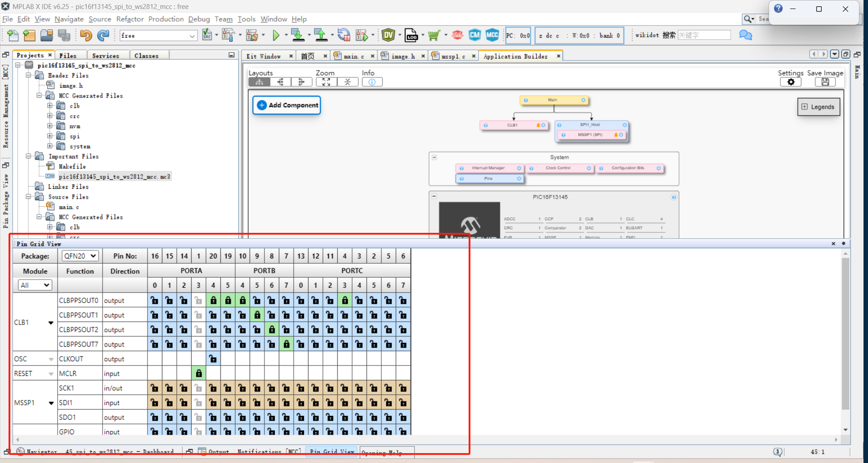Click the Open Project folder icon
868x463 pixels.
tap(47, 35)
